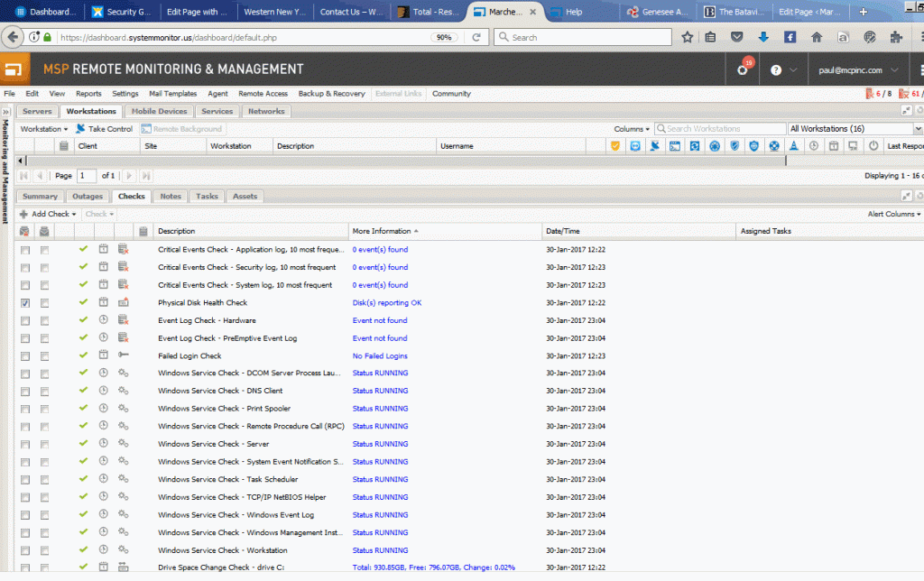Open the extensions puzzle-piece icon

[x=896, y=37]
